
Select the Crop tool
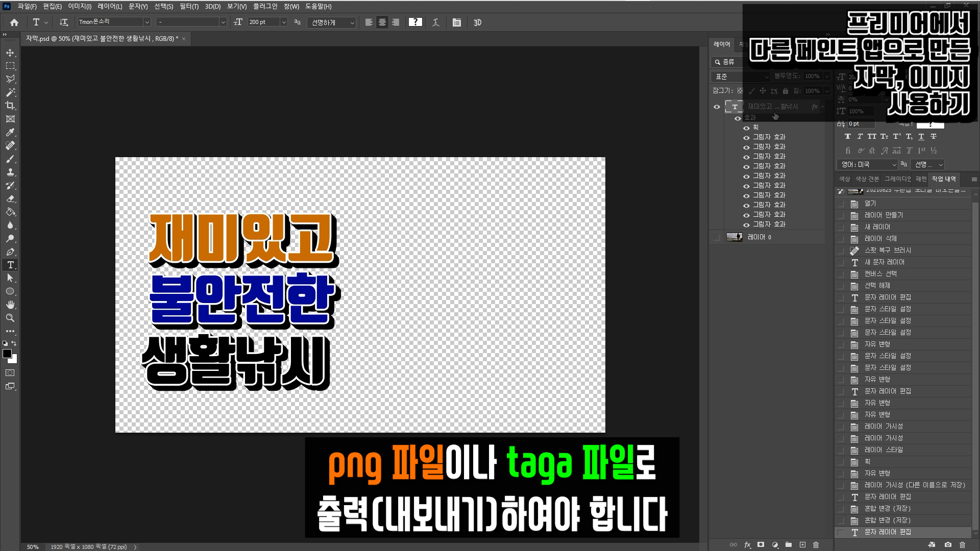(10, 106)
